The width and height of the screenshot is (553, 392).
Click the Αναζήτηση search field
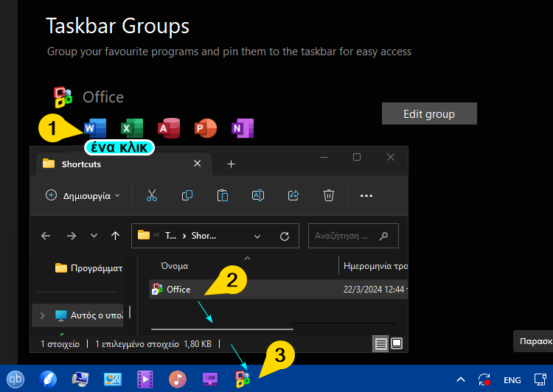[353, 236]
